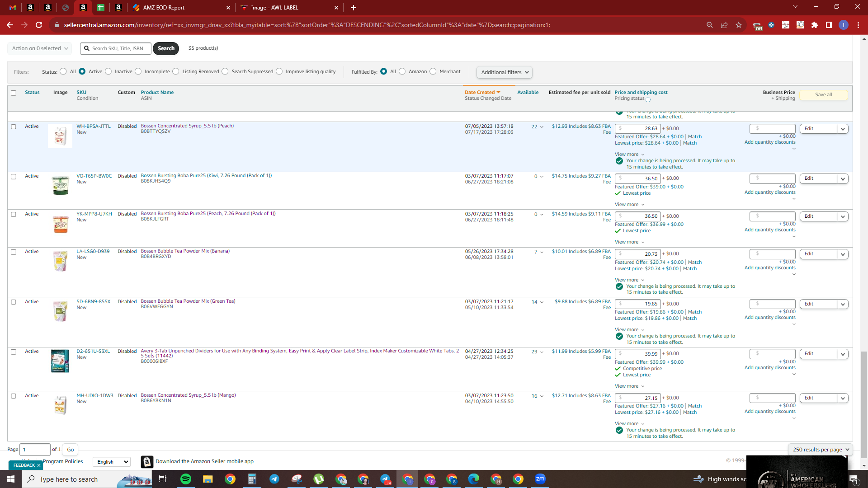Select the Listing Removed status filter
868x488 pixels.
[x=176, y=71]
